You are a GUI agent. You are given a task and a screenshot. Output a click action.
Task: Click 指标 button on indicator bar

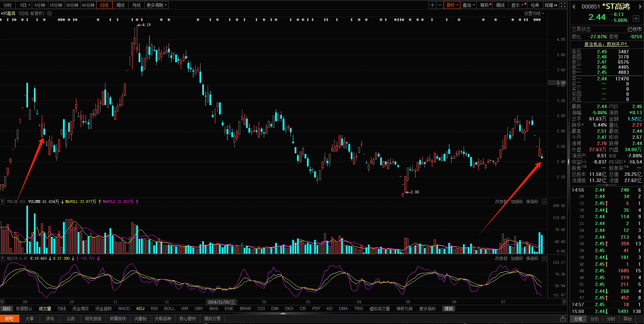(7, 309)
